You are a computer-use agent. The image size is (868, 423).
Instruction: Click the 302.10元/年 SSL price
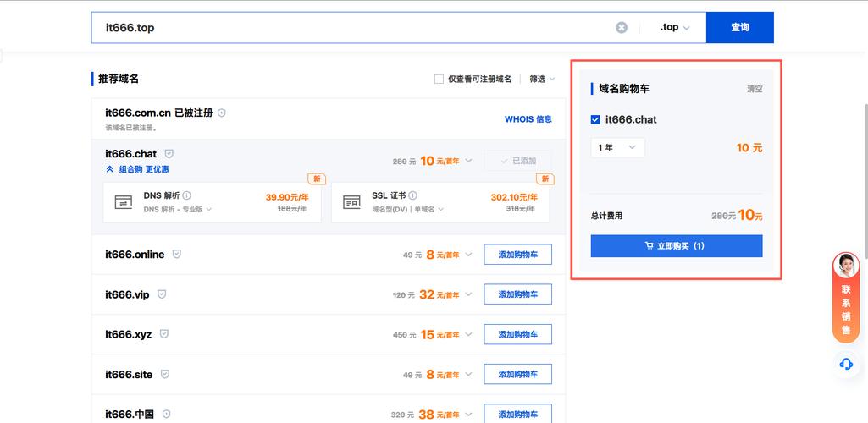tap(514, 197)
